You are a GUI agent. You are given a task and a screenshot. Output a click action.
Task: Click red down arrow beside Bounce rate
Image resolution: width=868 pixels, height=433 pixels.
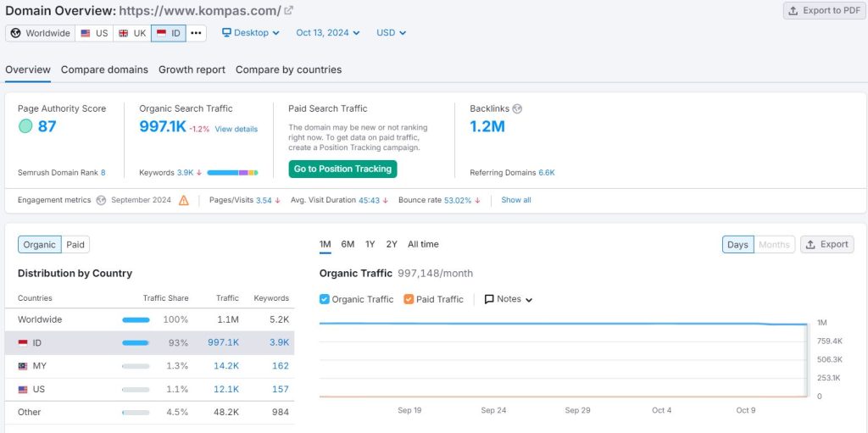tap(477, 201)
